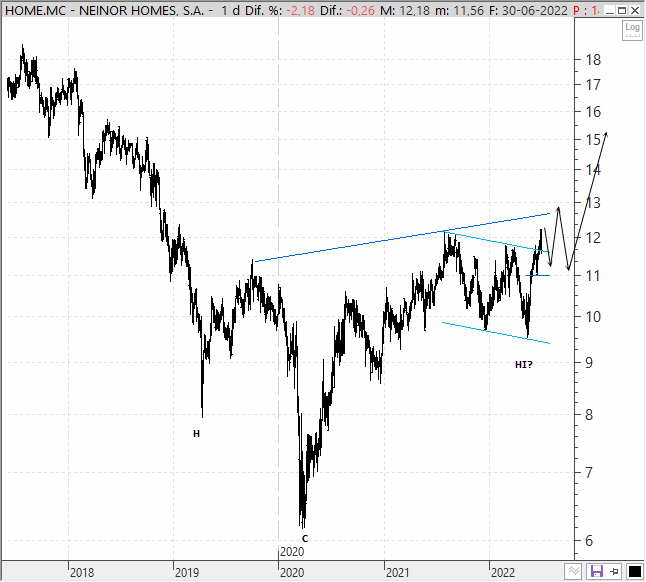
Task: Click the 2018 time axis label
Action: pos(82,573)
